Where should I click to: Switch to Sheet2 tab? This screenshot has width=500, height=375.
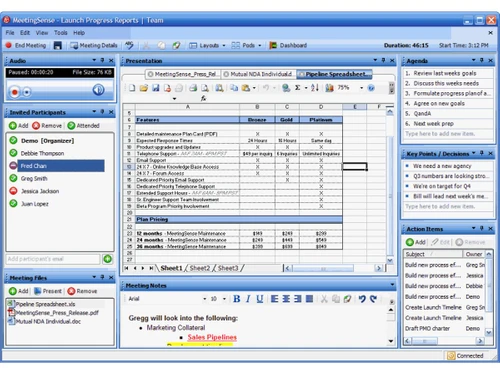[200, 268]
